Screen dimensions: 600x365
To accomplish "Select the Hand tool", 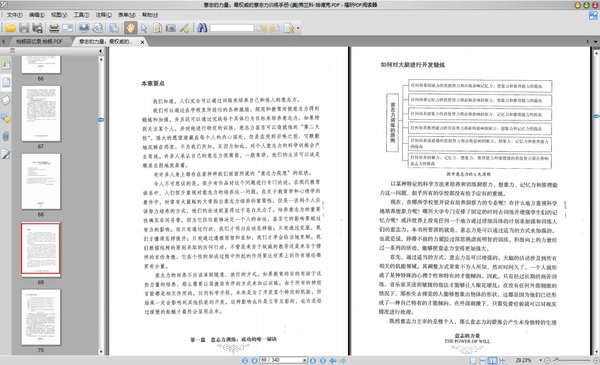I will tap(130, 28).
